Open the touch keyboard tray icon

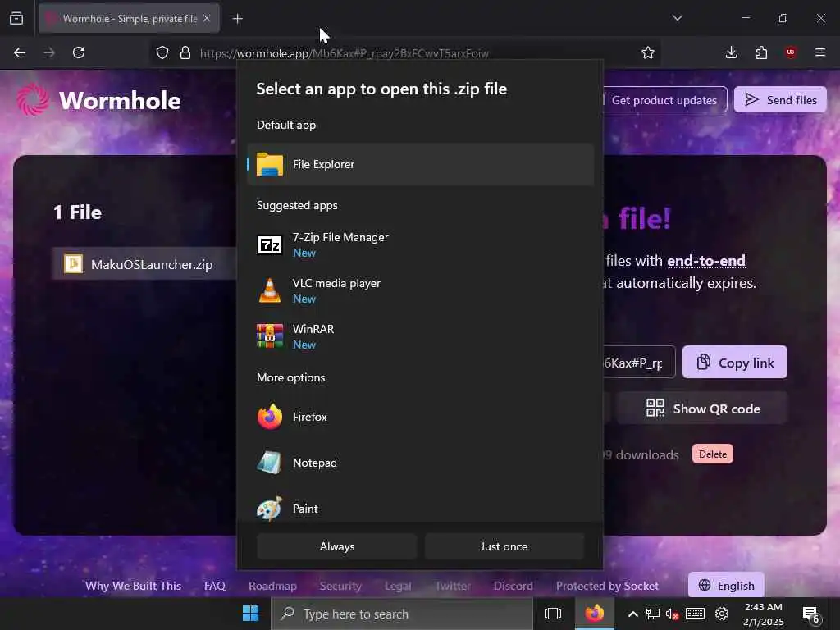point(696,614)
